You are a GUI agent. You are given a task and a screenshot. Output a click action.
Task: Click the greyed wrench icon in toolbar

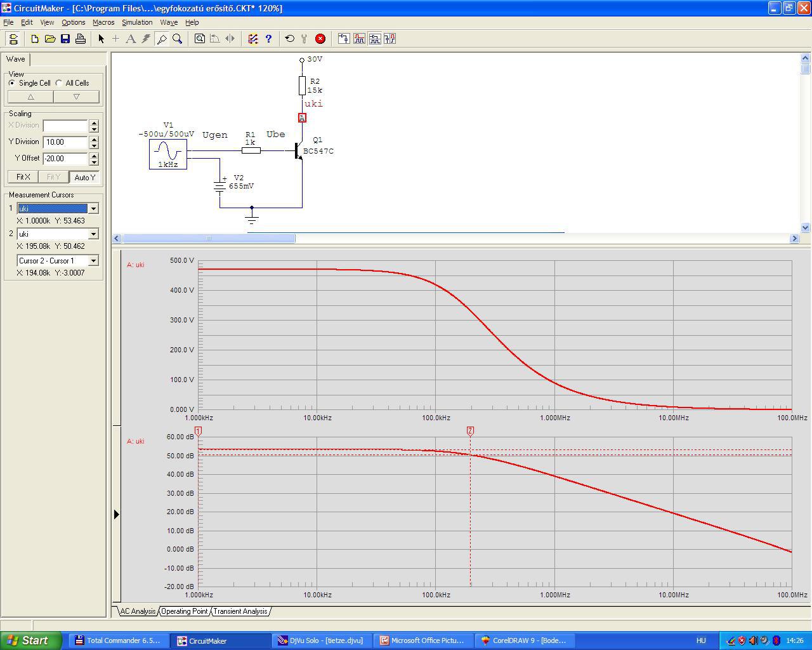[x=304, y=39]
